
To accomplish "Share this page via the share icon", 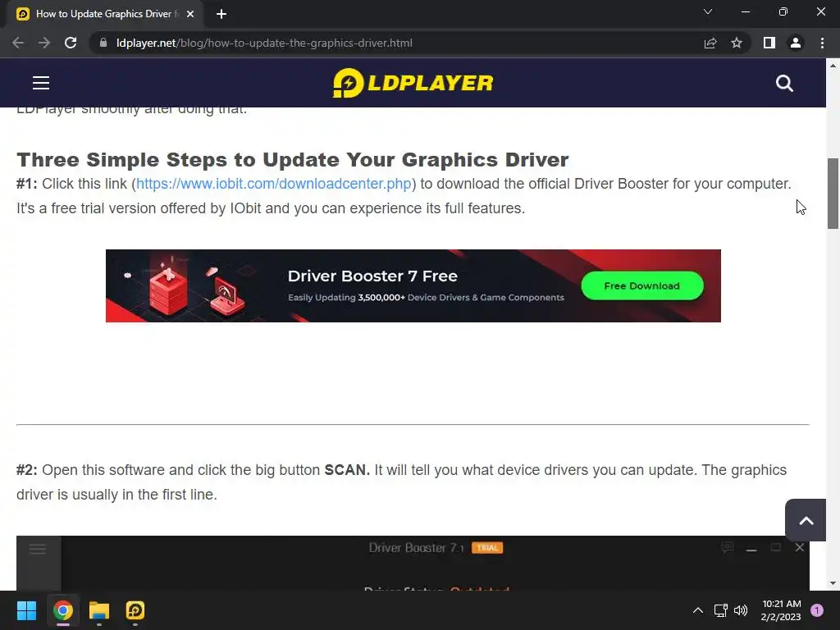I will (710, 43).
